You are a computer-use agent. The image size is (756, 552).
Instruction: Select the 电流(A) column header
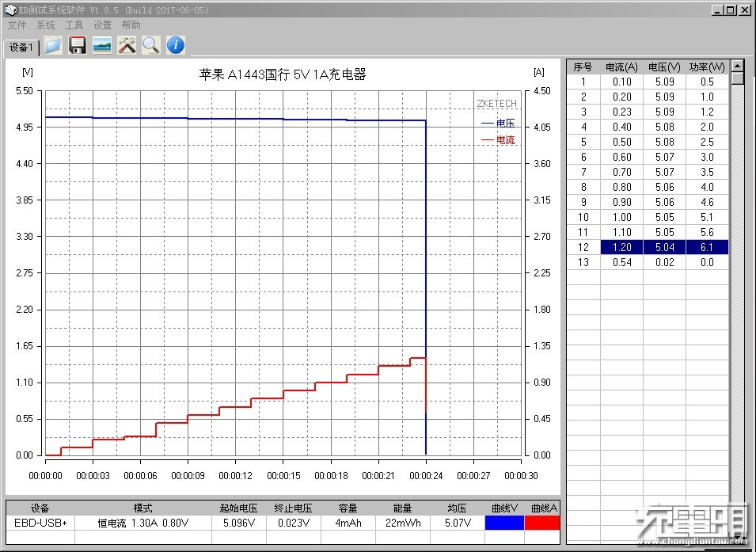[x=621, y=67]
